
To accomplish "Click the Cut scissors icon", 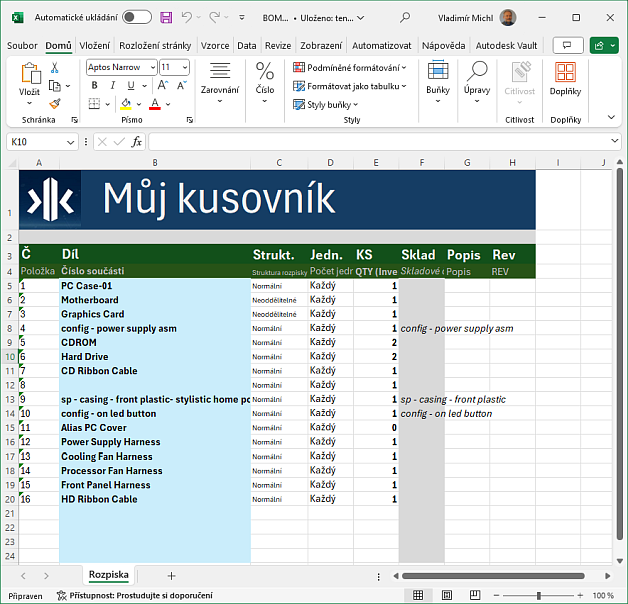I will (55, 67).
